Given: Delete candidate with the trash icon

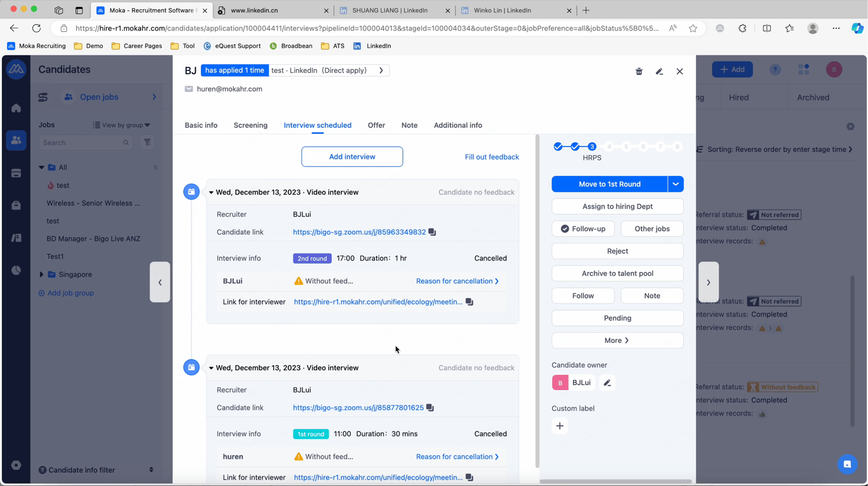Looking at the screenshot, I should pos(639,72).
